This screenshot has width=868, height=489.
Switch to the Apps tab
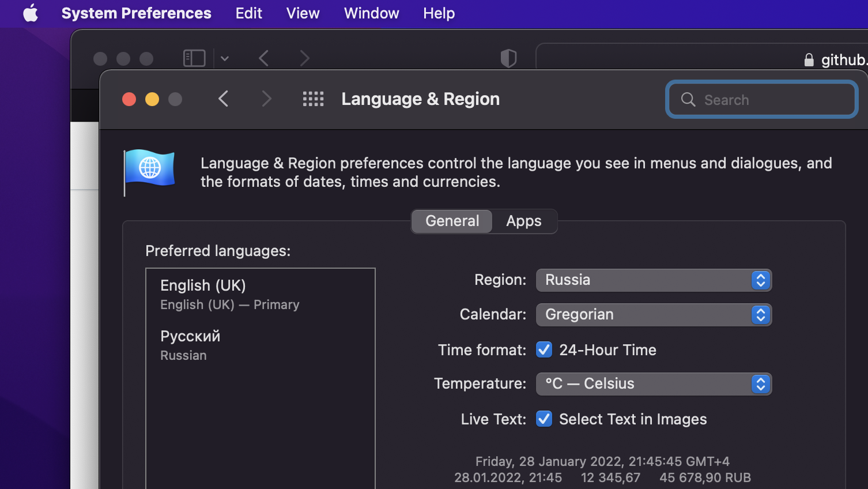pyautogui.click(x=523, y=221)
